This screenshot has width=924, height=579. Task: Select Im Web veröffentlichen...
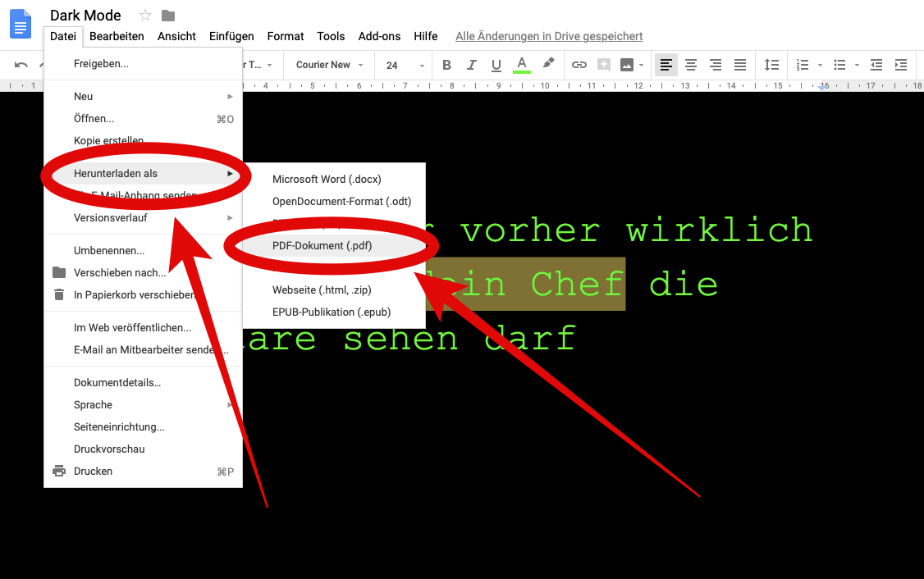click(144, 328)
